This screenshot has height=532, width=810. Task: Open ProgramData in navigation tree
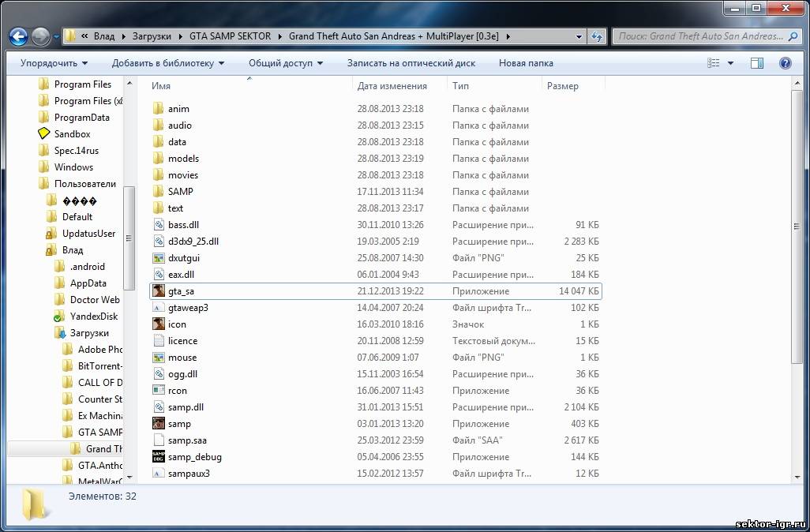coord(81,118)
